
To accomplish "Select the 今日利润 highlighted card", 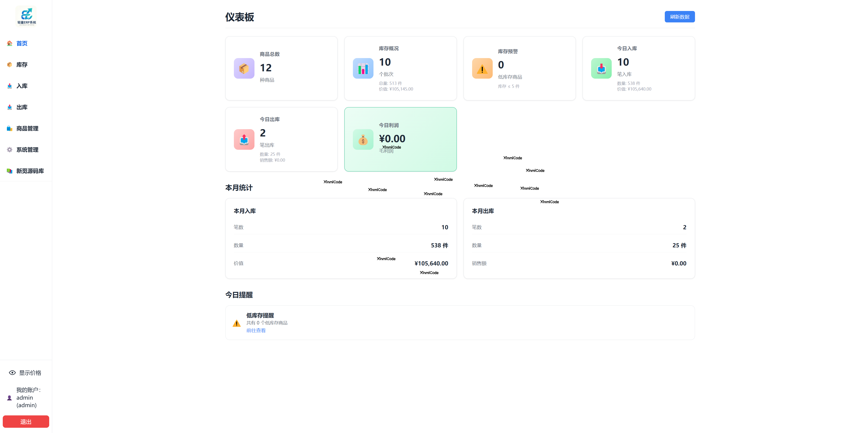I will point(400,139).
